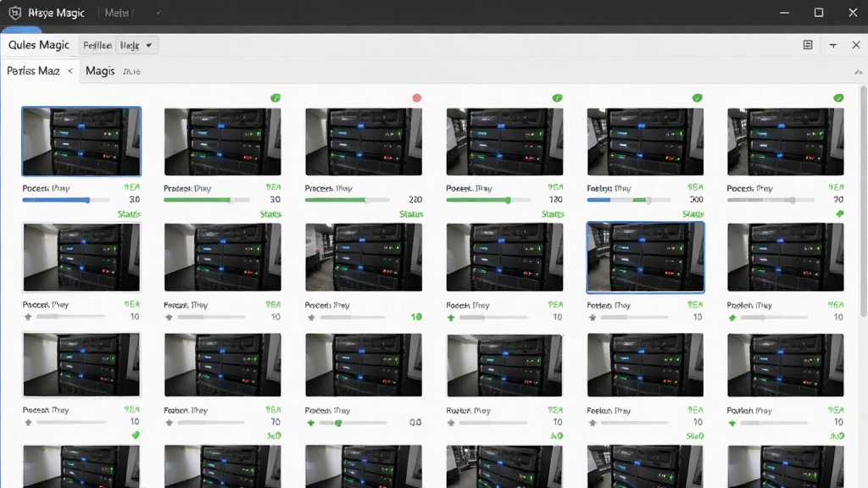Select the third-row fourth server thumbnail

(505, 364)
